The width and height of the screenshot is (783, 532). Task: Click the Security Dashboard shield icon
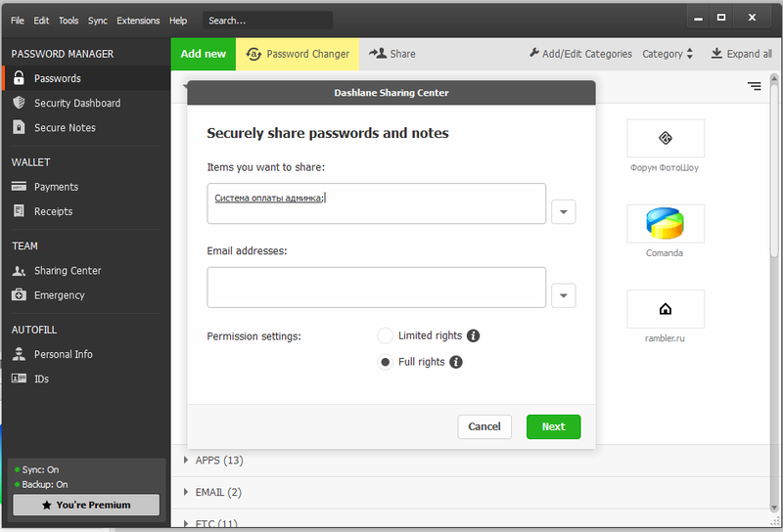point(19,103)
